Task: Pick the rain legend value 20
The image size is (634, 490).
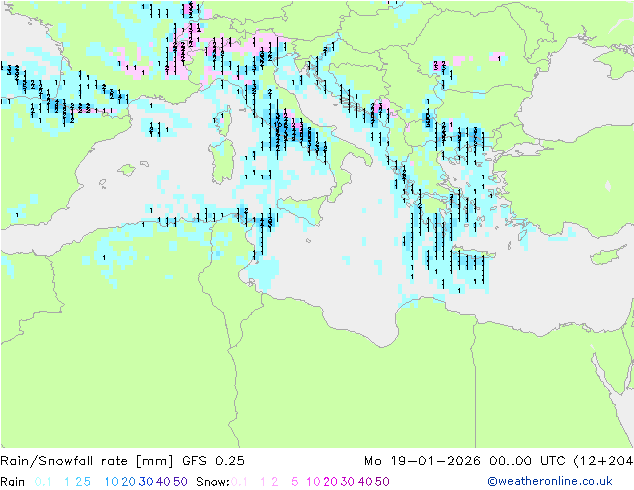Action: (x=129, y=482)
